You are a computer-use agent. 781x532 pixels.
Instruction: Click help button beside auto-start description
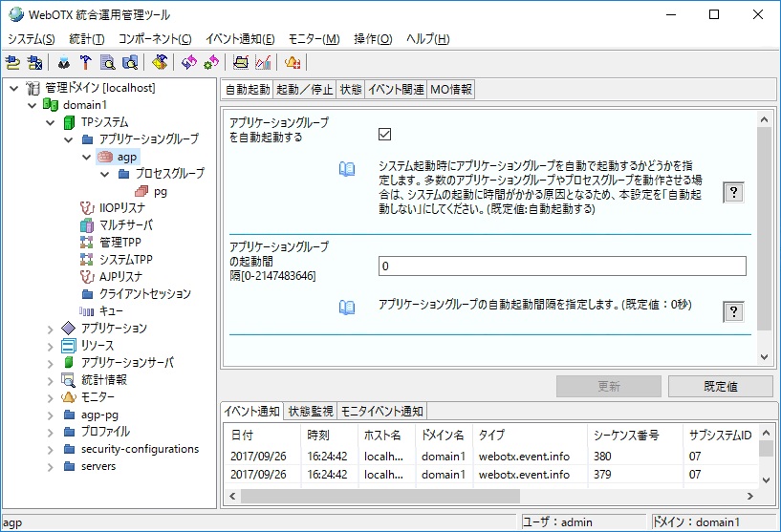click(x=732, y=191)
